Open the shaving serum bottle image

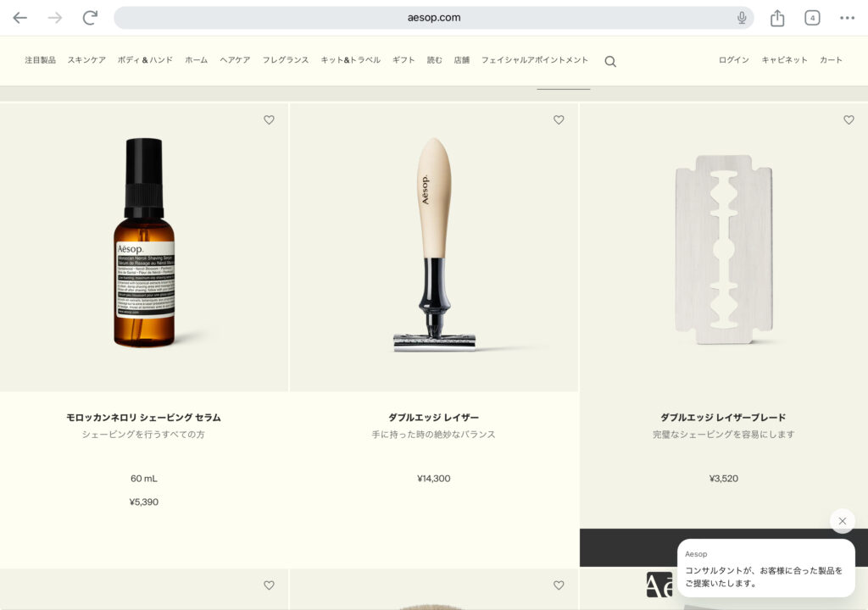pyautogui.click(x=144, y=242)
